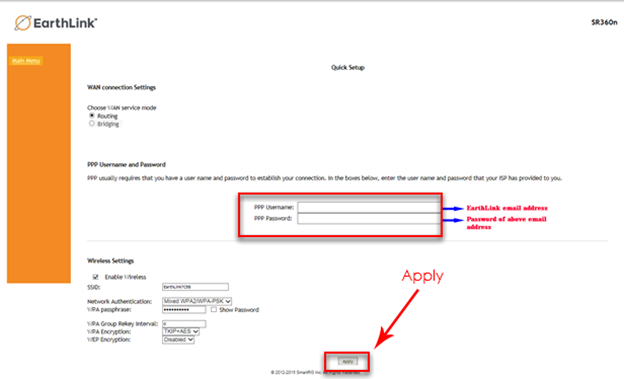Toggle the Enable Wireless checkbox

(96, 277)
